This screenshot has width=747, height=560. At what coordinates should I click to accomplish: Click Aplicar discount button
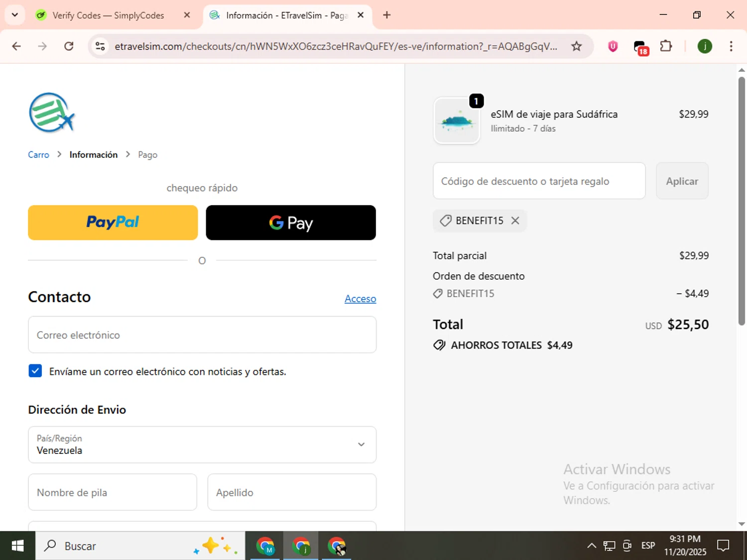[682, 181]
